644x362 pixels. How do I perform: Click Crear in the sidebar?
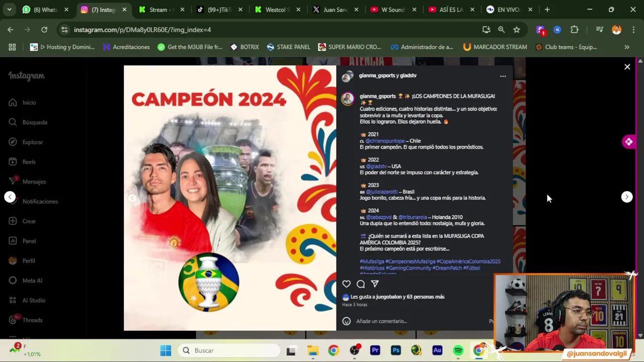pyautogui.click(x=23, y=221)
